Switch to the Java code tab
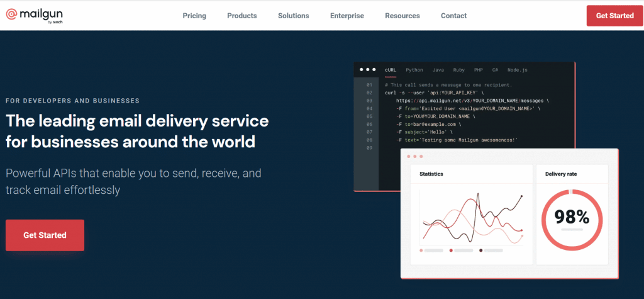Image resolution: width=644 pixels, height=299 pixels. (438, 70)
